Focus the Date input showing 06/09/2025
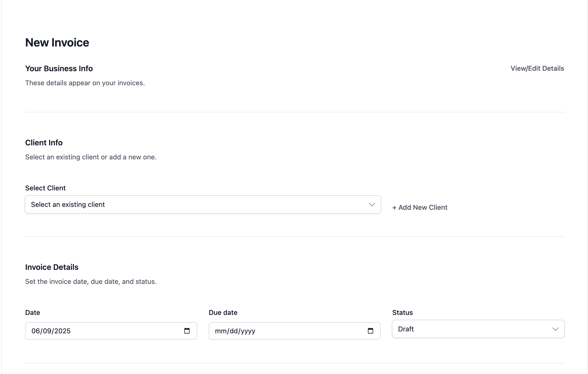 [x=111, y=331]
